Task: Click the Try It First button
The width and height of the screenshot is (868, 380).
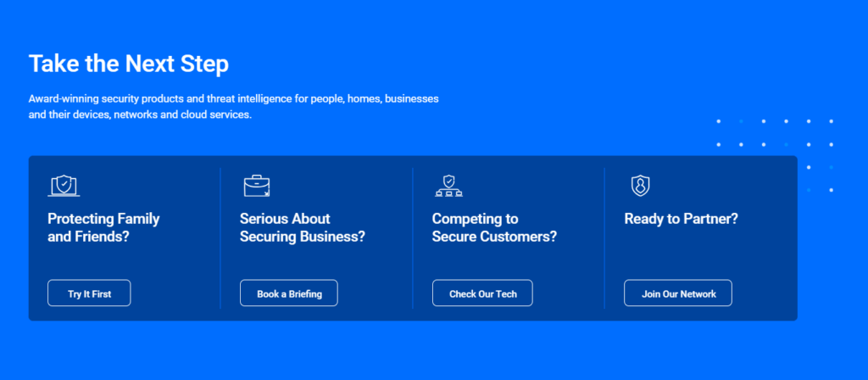Action: coord(89,293)
